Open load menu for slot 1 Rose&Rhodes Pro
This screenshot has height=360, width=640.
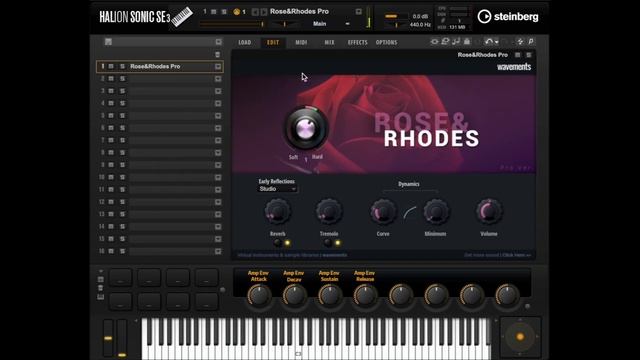(218, 67)
